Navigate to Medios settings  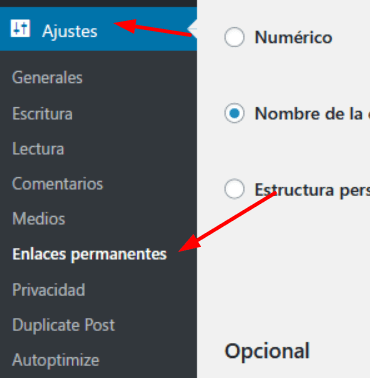[39, 219]
